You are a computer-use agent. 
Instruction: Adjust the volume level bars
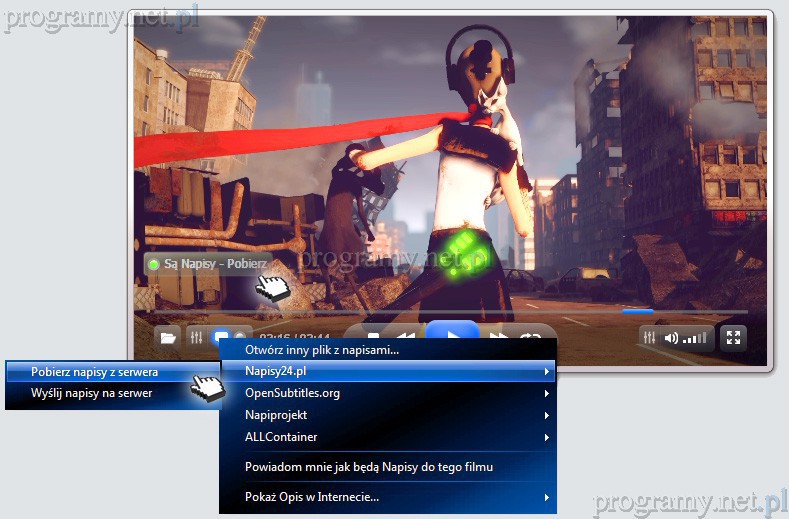point(697,338)
